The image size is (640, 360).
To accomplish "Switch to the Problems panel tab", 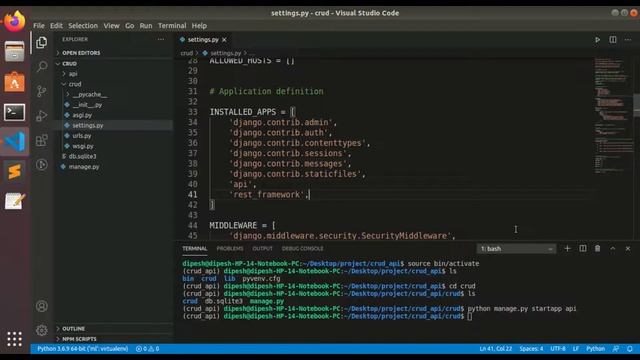I will 230,248.
